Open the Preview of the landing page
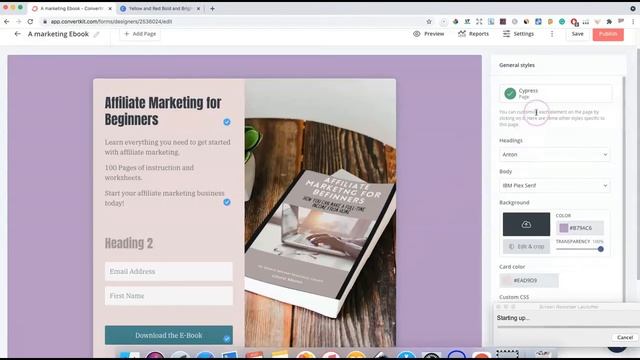640x360 pixels. pos(429,34)
